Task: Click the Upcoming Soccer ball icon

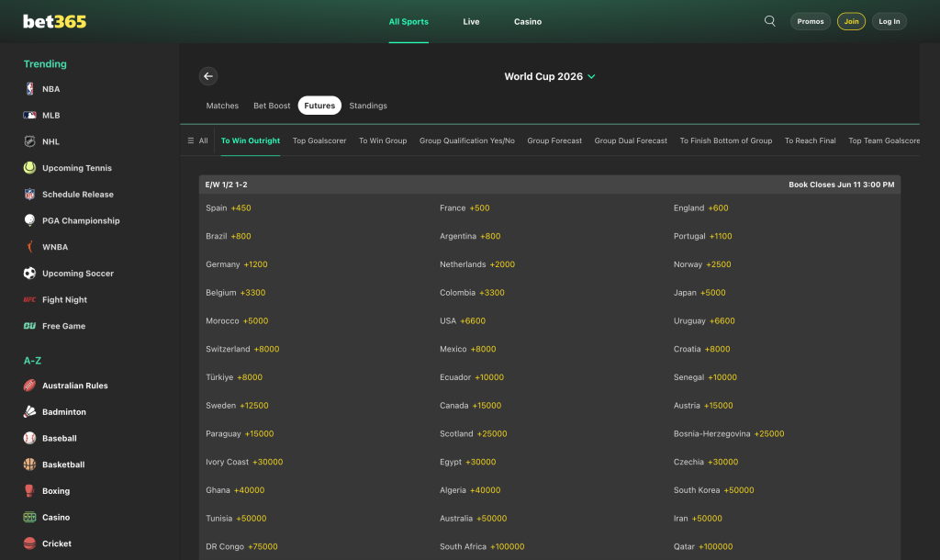Action: (29, 274)
